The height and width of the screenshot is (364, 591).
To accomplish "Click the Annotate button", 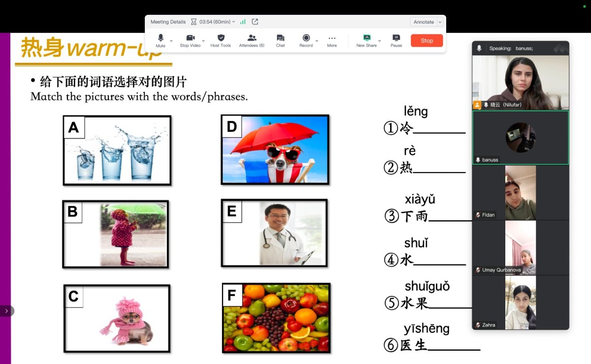I will click(424, 22).
